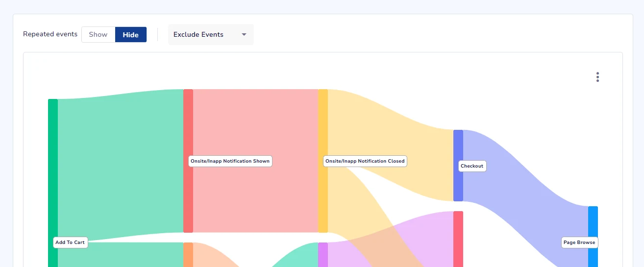Click the small orange node below Notification Shown
This screenshot has height=267, width=644.
tap(188, 254)
